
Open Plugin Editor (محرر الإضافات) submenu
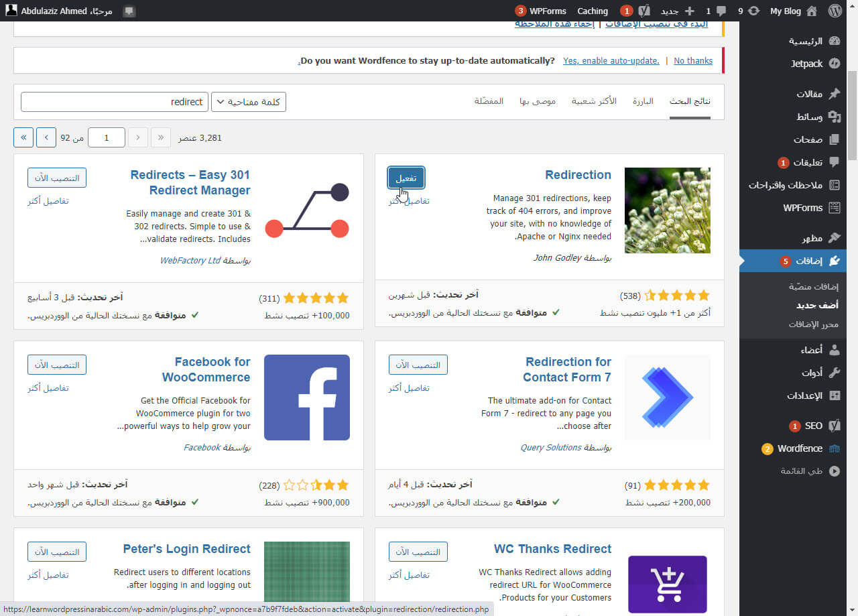814,324
